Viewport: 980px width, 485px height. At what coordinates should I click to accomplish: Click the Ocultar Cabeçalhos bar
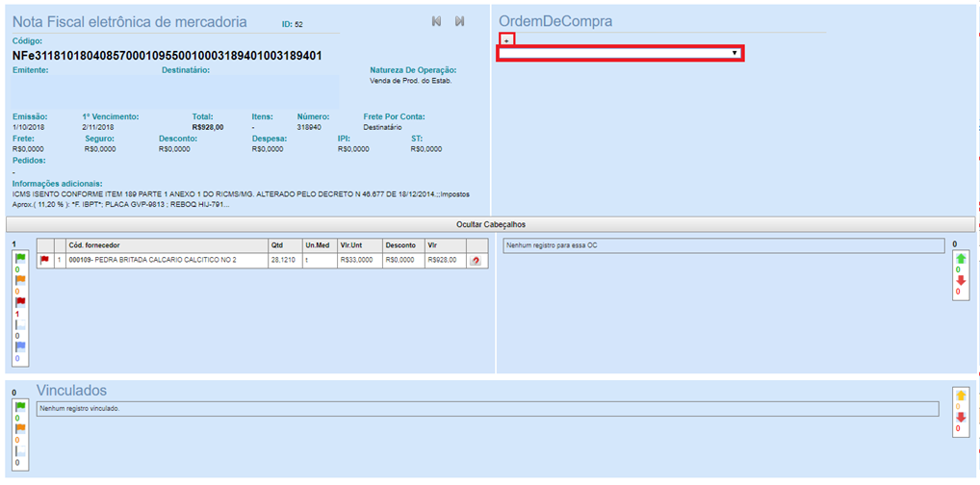tap(490, 224)
